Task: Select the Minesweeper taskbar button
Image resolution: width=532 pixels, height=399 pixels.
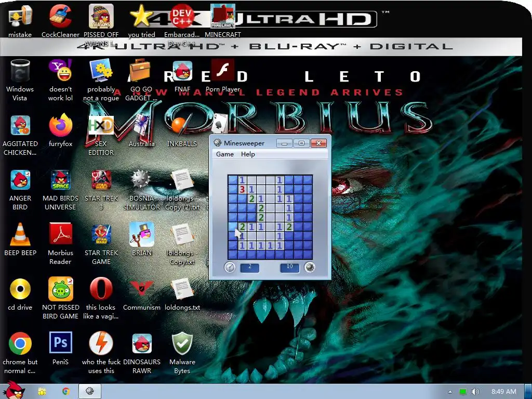Action: pos(90,392)
